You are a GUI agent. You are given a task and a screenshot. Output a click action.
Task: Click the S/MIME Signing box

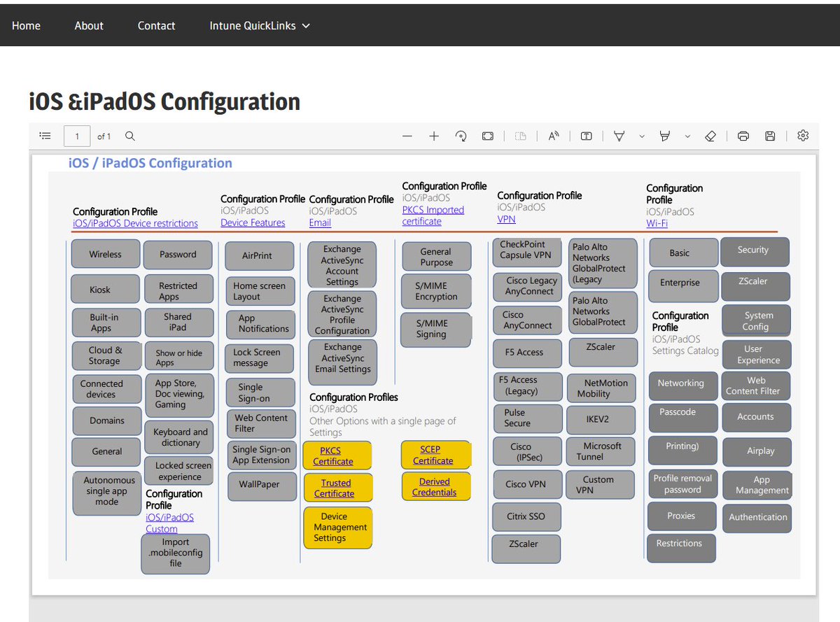coord(436,329)
